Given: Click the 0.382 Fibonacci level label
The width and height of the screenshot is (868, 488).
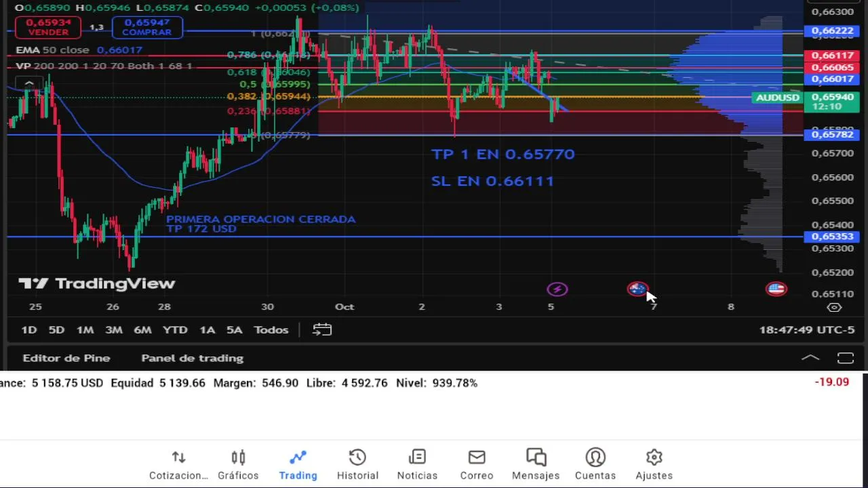Looking at the screenshot, I should [269, 97].
